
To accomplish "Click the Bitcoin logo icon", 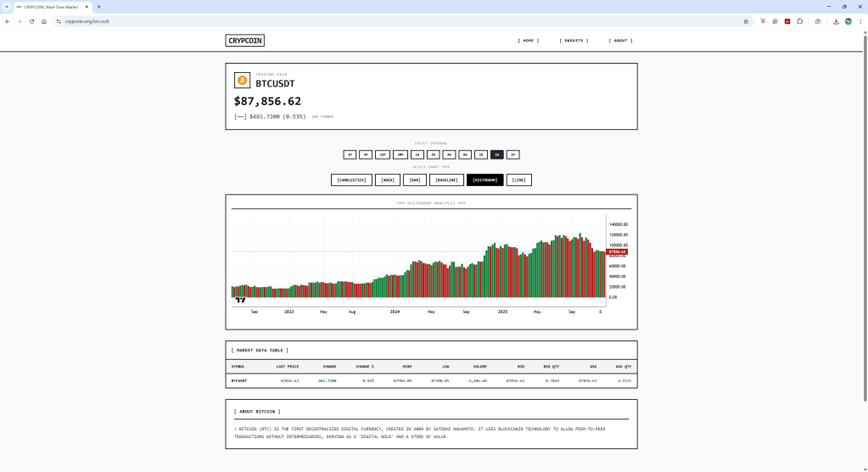I will (242, 81).
